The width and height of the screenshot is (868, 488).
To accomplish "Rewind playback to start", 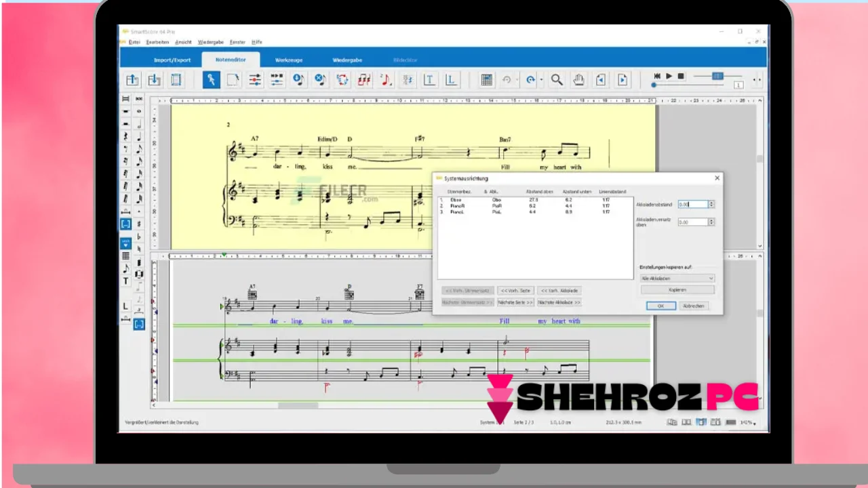I will (x=656, y=76).
